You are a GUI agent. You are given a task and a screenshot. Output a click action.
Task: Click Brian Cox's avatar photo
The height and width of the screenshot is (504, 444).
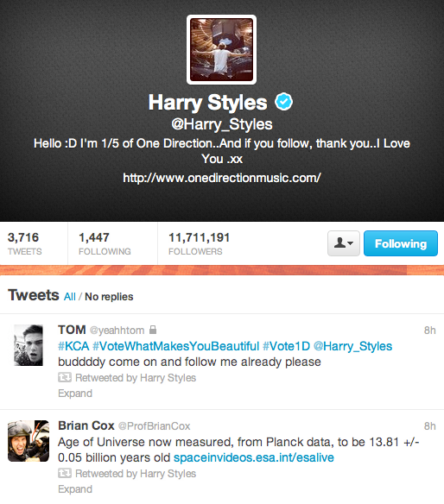pos(29,441)
